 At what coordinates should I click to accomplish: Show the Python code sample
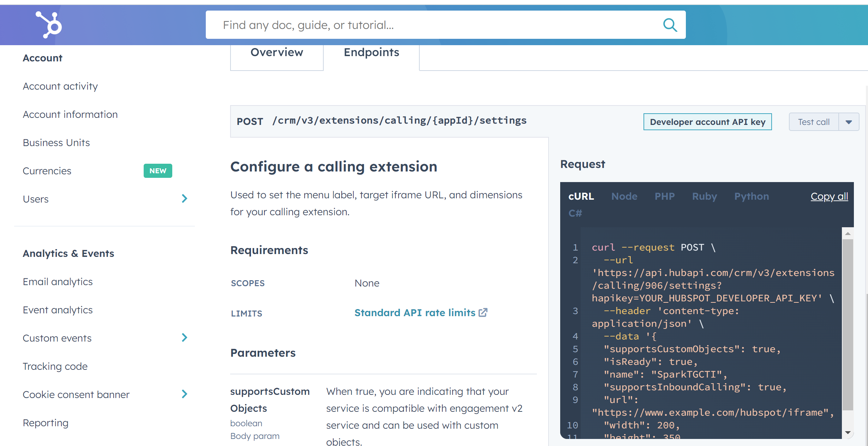752,196
